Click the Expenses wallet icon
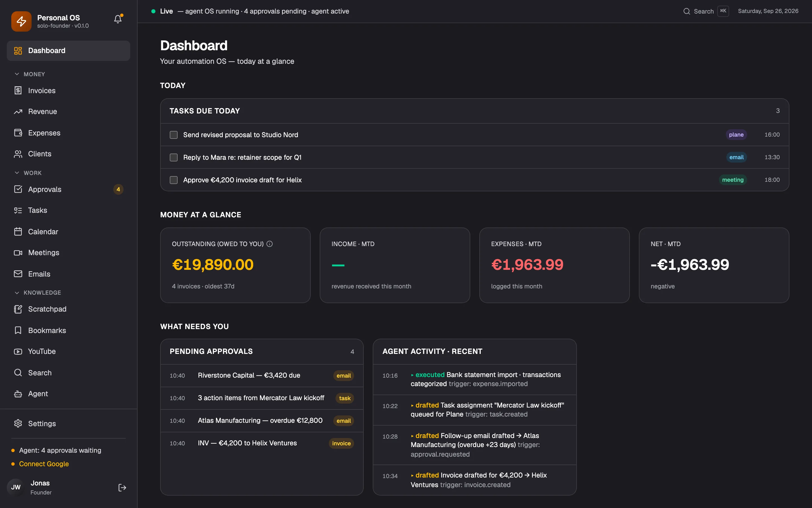 tap(18, 133)
